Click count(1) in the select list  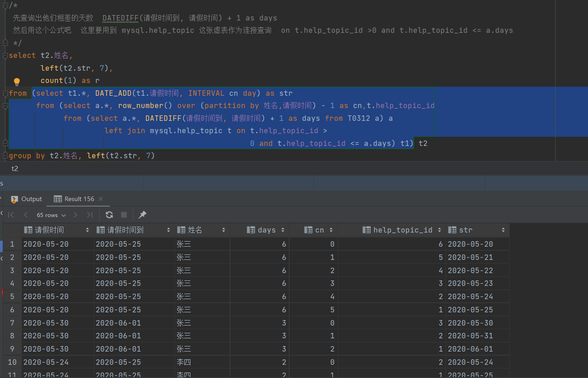59,81
